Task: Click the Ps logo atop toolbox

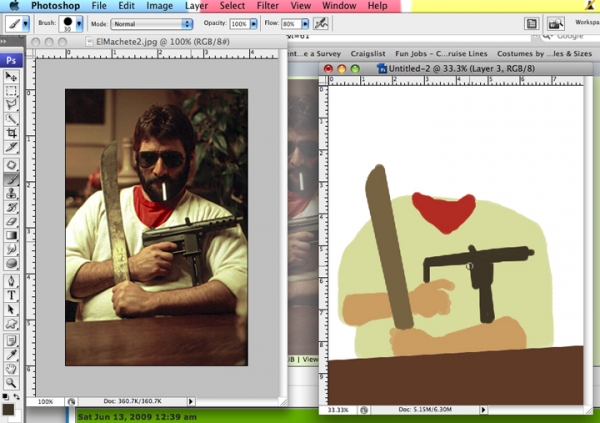Action: point(11,60)
